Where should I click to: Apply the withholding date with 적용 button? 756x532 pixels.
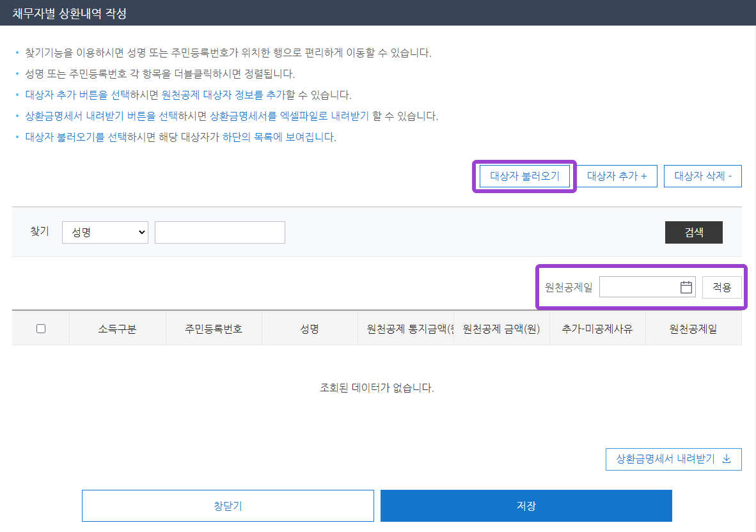[x=722, y=287]
